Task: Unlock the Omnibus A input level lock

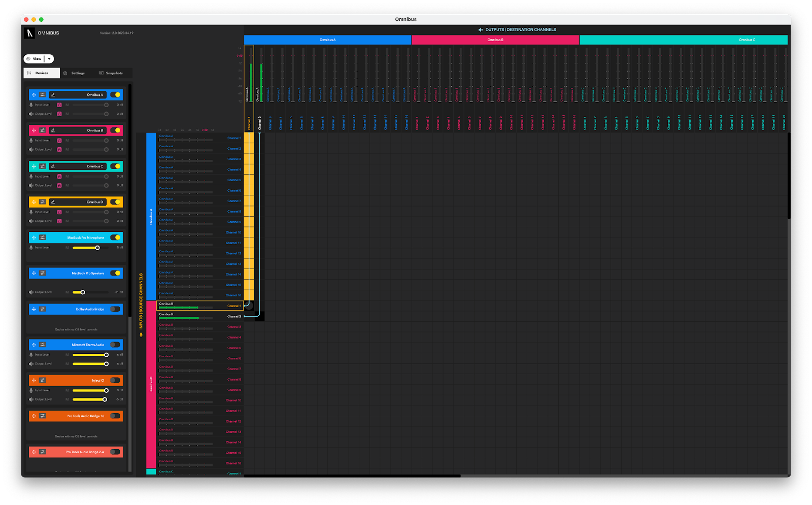Action: coord(59,105)
